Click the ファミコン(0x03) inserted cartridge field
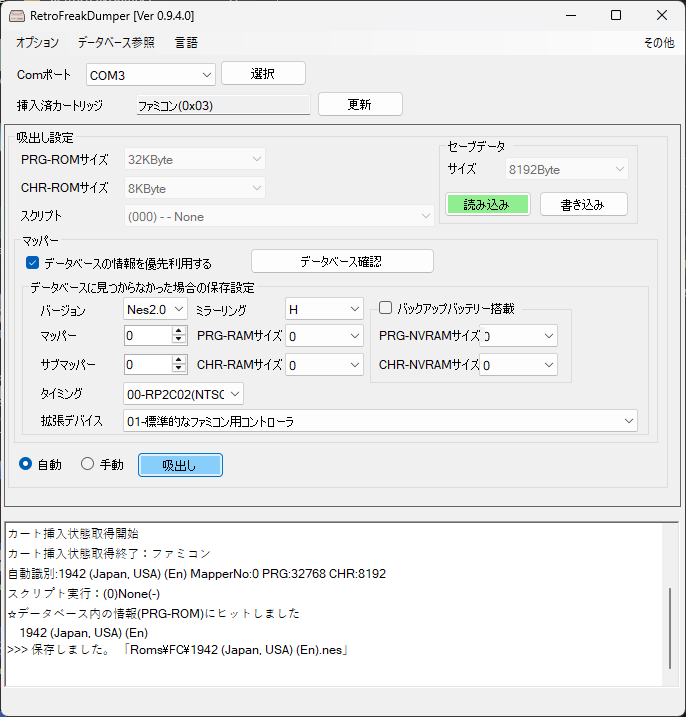 pyautogui.click(x=223, y=106)
